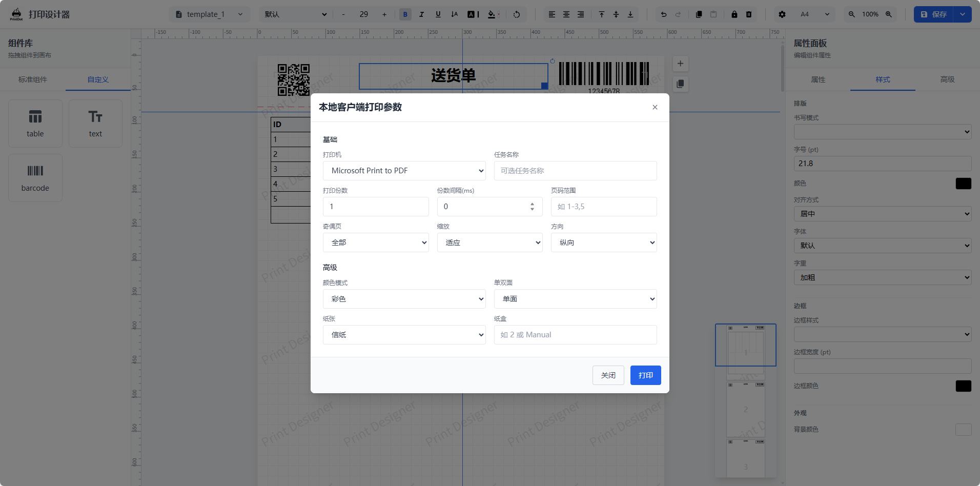Click the duplicate page icon beside canvas
980x486 pixels.
(x=680, y=84)
